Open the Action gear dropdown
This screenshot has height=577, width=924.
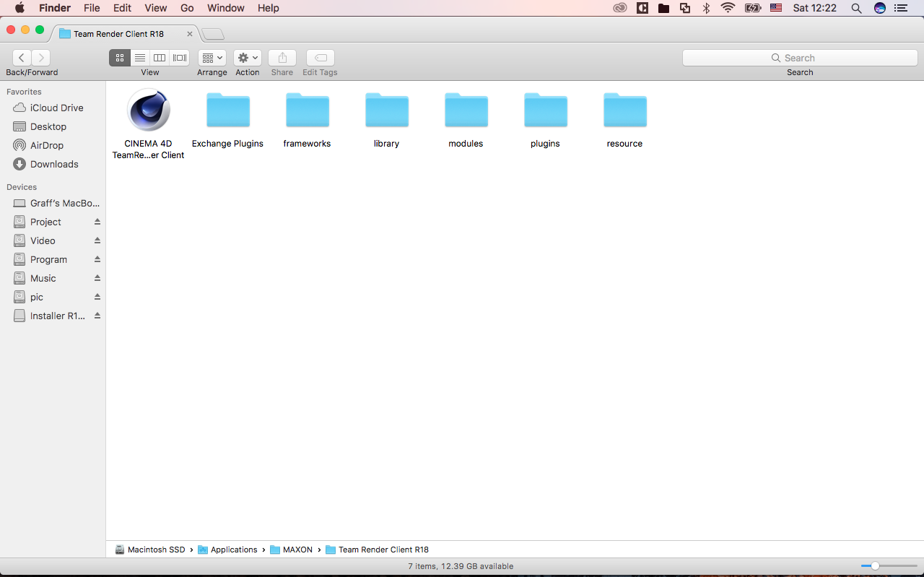pyautogui.click(x=248, y=58)
